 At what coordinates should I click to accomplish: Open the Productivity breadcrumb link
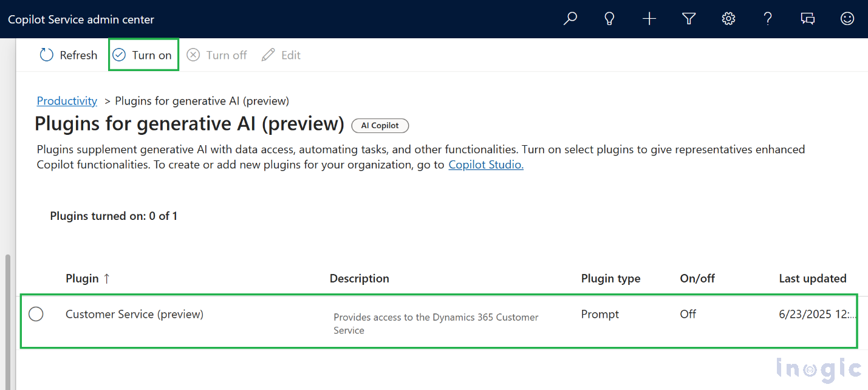[x=67, y=101]
